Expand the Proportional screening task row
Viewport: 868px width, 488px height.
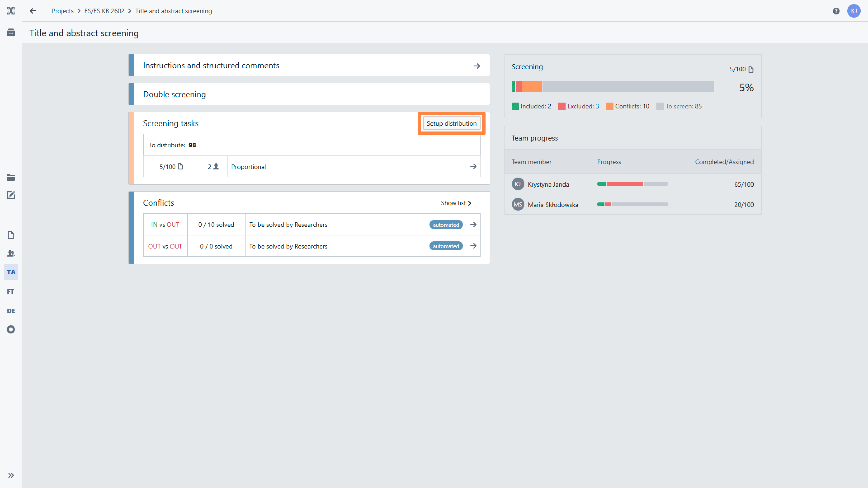pyautogui.click(x=473, y=166)
